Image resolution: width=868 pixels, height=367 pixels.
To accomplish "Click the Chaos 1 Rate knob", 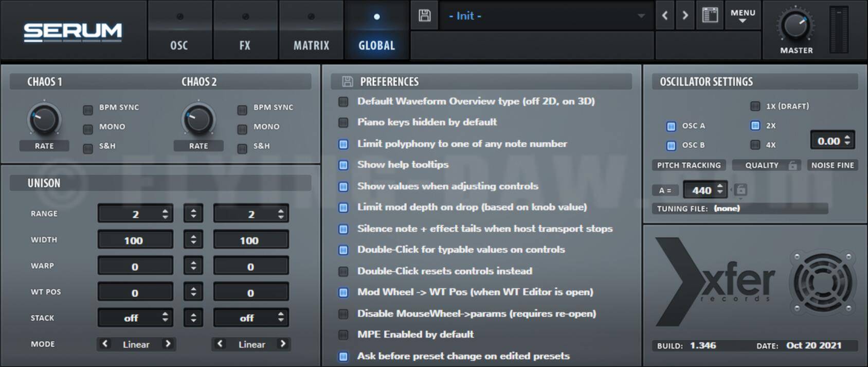I will pyautogui.click(x=44, y=119).
